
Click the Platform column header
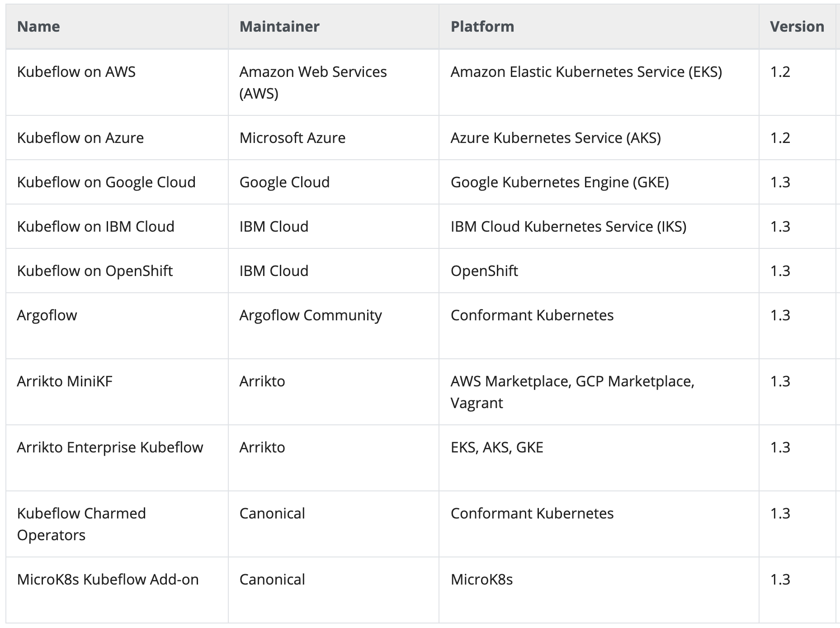click(x=599, y=27)
